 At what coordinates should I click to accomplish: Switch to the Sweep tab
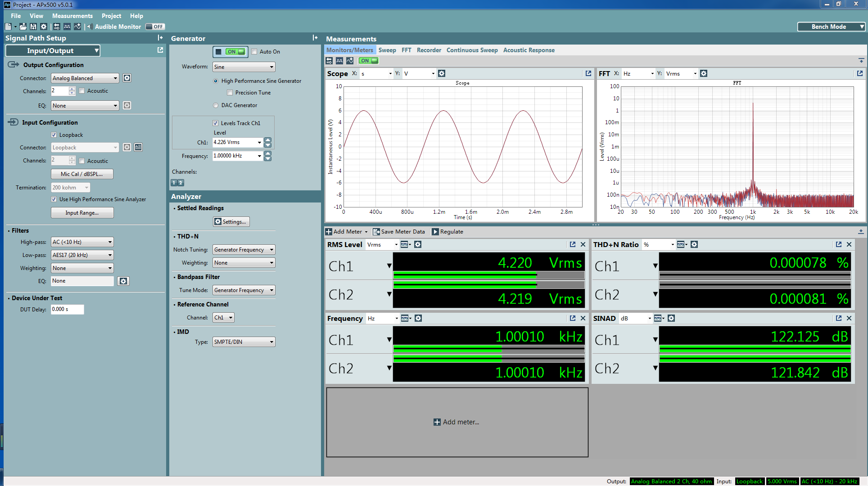(387, 50)
